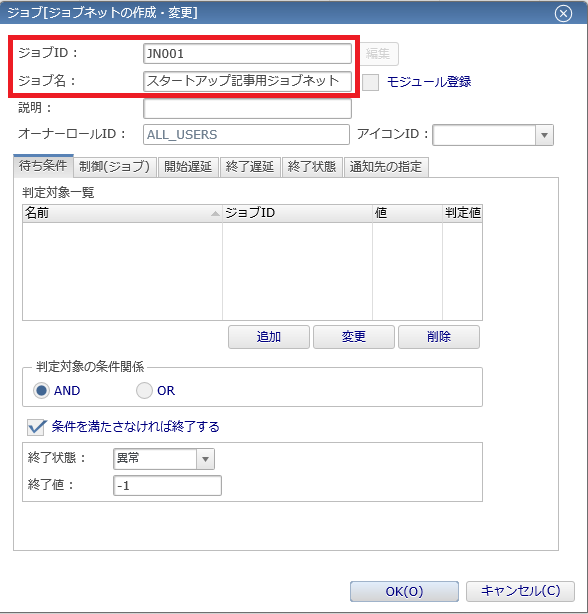This screenshot has height=614, width=588.
Task: Open the アイコンID dropdown
Action: pos(544,135)
